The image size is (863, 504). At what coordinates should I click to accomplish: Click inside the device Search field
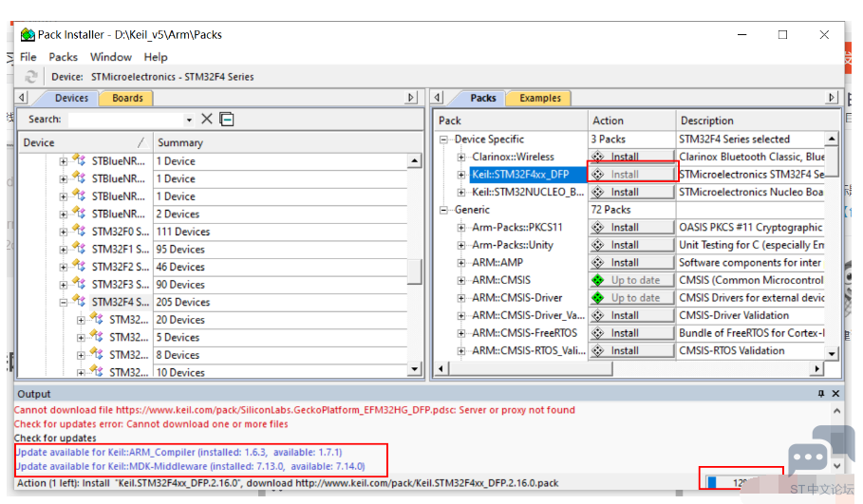126,120
